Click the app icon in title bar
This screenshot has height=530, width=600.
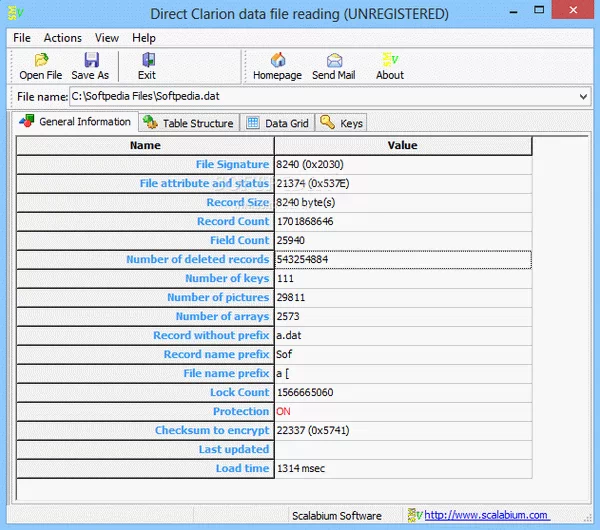point(15,13)
